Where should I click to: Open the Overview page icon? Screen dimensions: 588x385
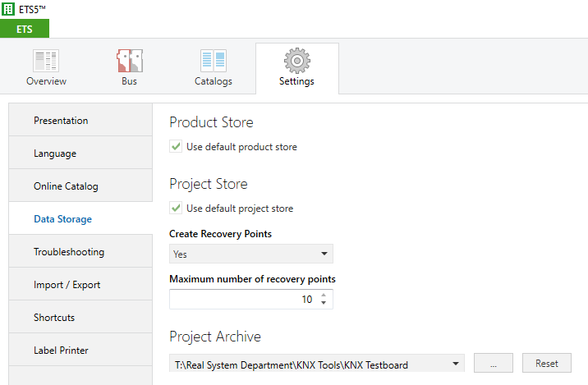[x=46, y=61]
